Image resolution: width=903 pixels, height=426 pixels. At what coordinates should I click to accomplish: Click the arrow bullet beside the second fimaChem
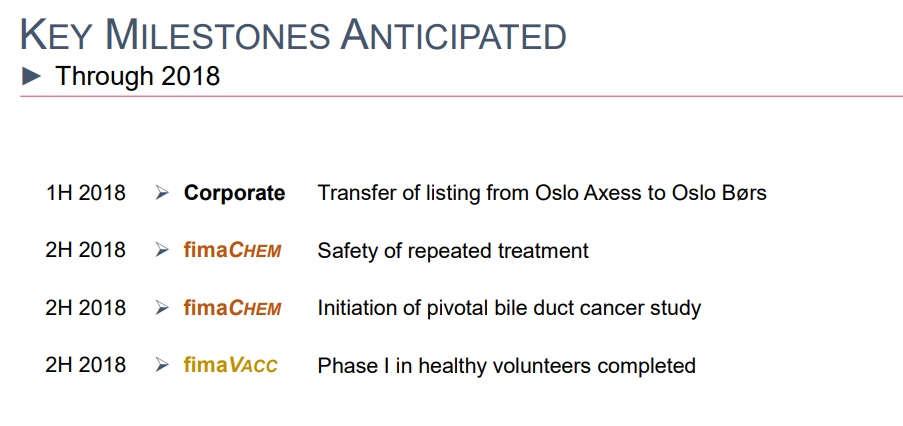[x=162, y=308]
